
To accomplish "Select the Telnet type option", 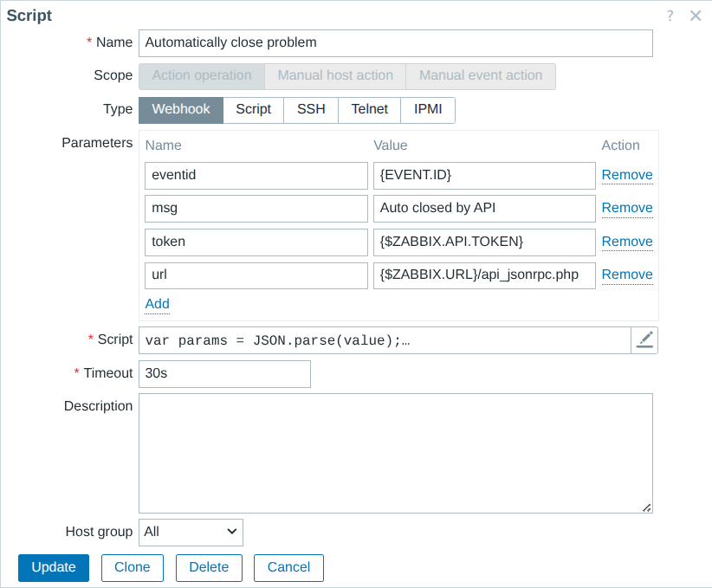I will coord(369,110).
